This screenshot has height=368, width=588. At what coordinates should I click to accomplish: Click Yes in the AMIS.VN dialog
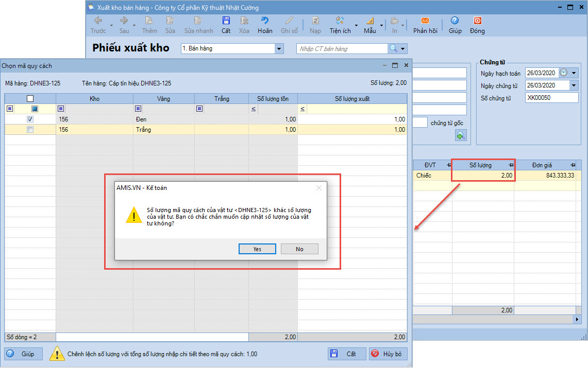257,249
